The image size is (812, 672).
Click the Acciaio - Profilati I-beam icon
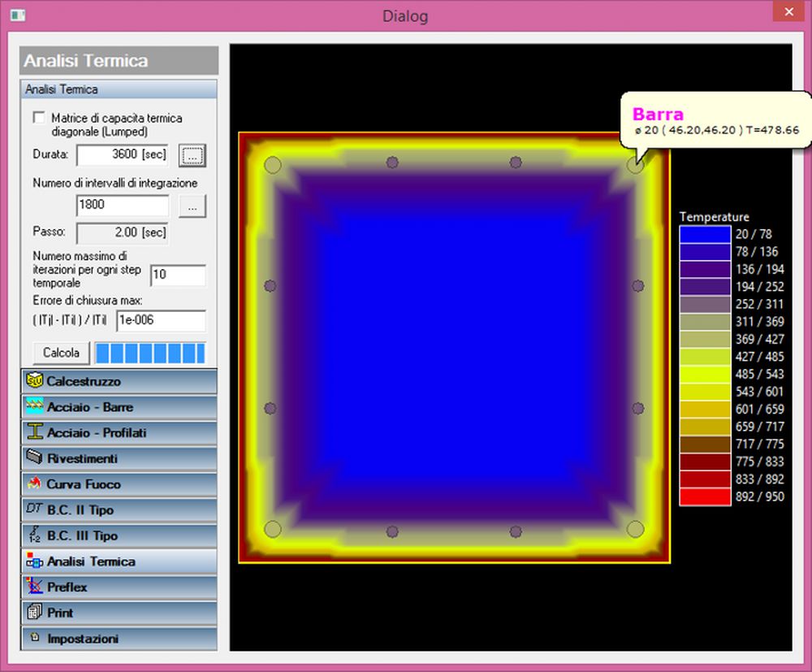point(35,432)
